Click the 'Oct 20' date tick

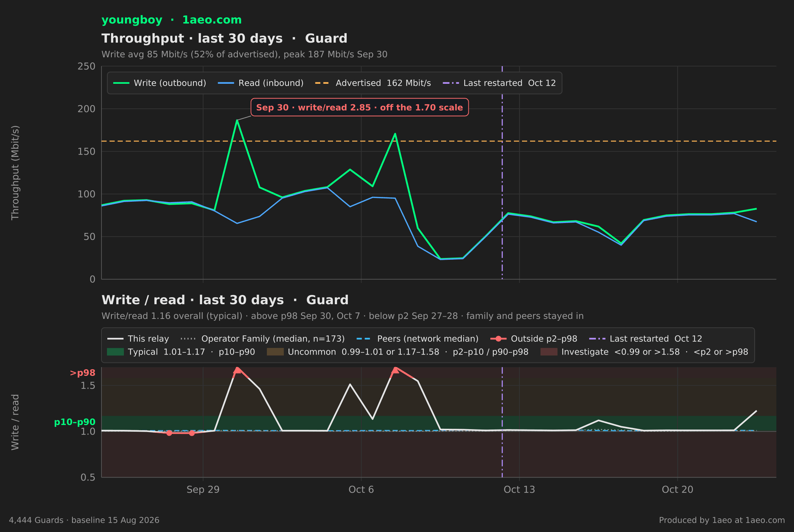(677, 490)
